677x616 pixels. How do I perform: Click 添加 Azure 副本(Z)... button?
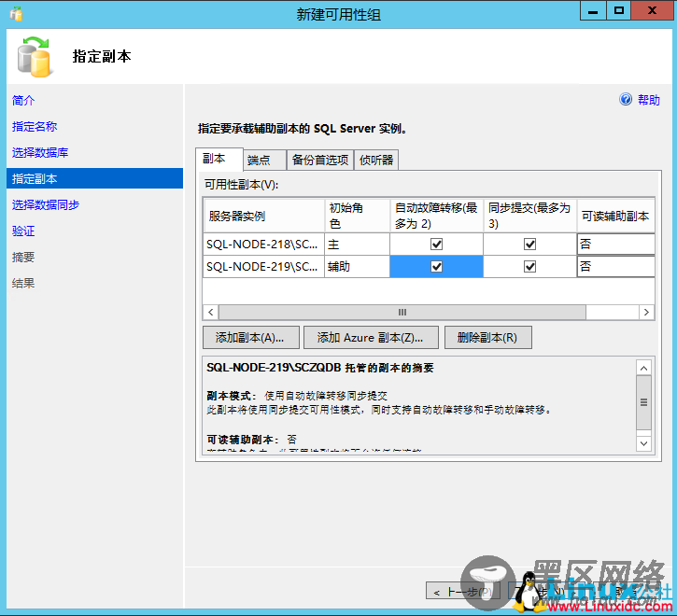(x=371, y=337)
